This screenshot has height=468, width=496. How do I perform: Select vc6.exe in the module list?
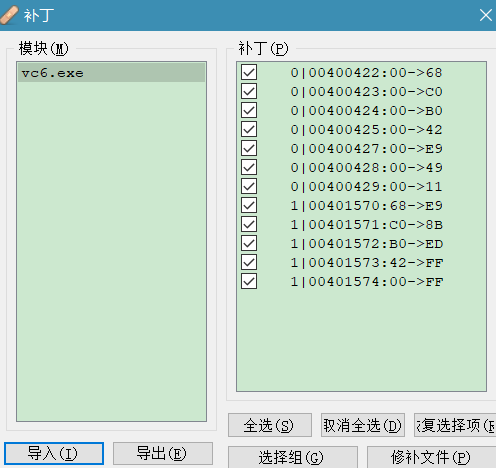pos(111,73)
